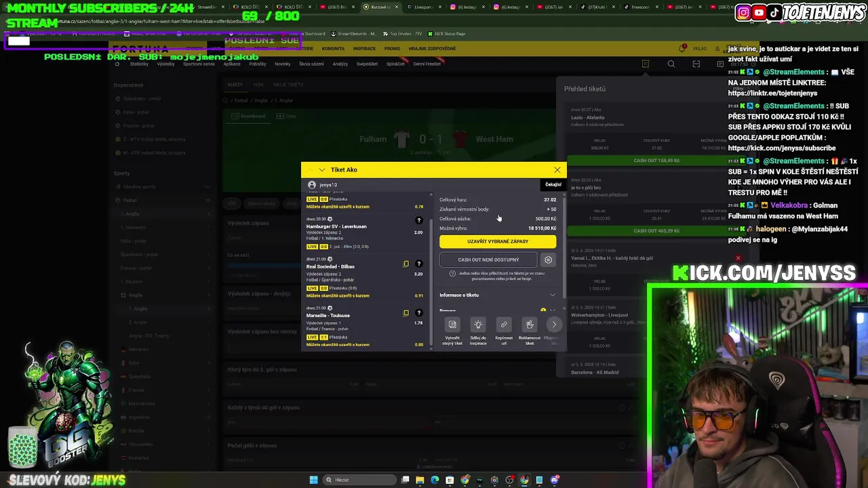
Task: Open Microsoft Edge from taskbar
Action: point(435,480)
